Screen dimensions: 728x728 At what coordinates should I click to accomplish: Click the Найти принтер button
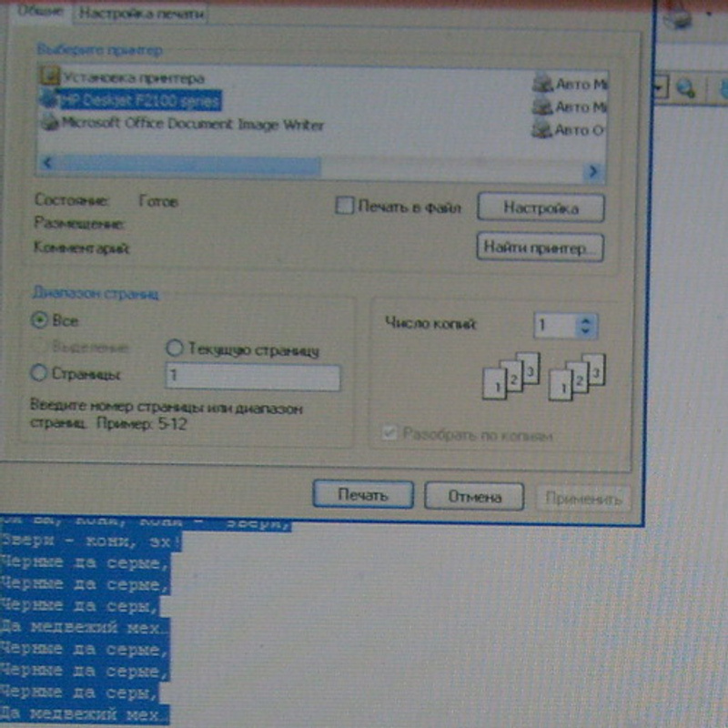[x=540, y=248]
